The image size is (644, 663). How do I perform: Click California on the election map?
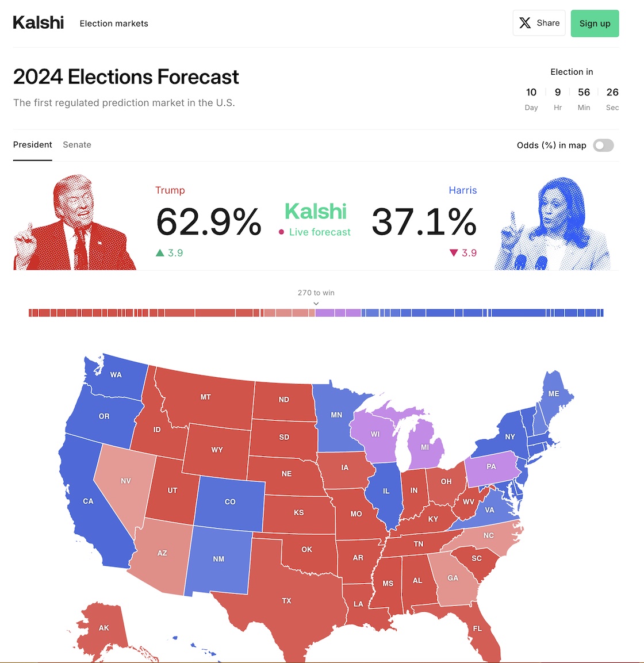(87, 501)
